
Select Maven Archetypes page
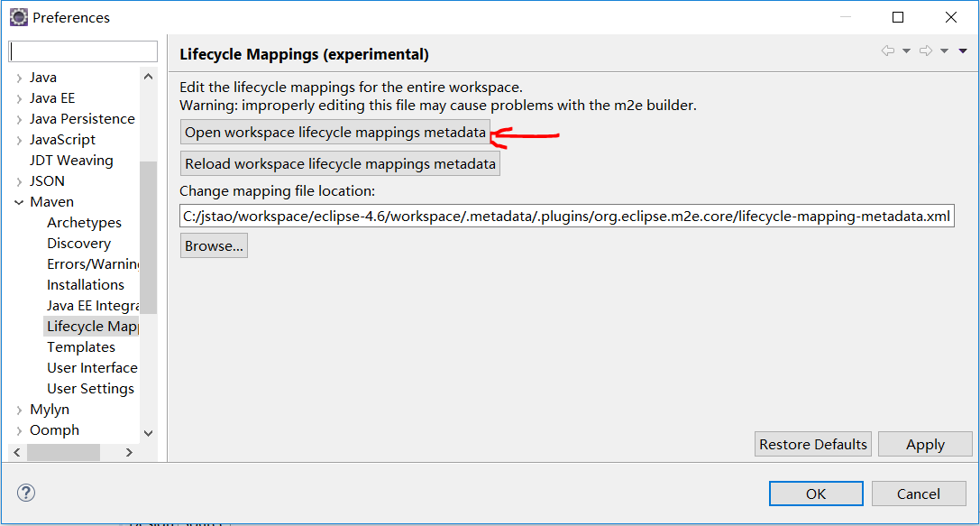point(85,223)
